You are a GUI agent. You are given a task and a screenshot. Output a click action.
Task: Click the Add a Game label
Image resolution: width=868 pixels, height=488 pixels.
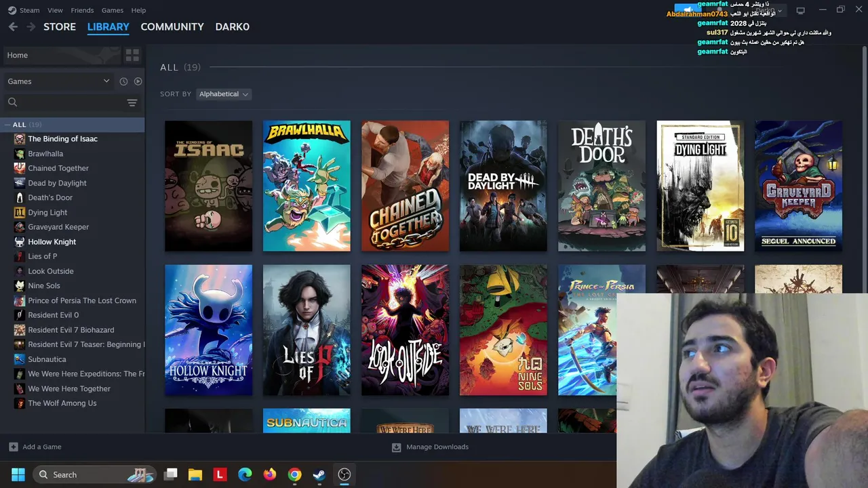tap(42, 447)
